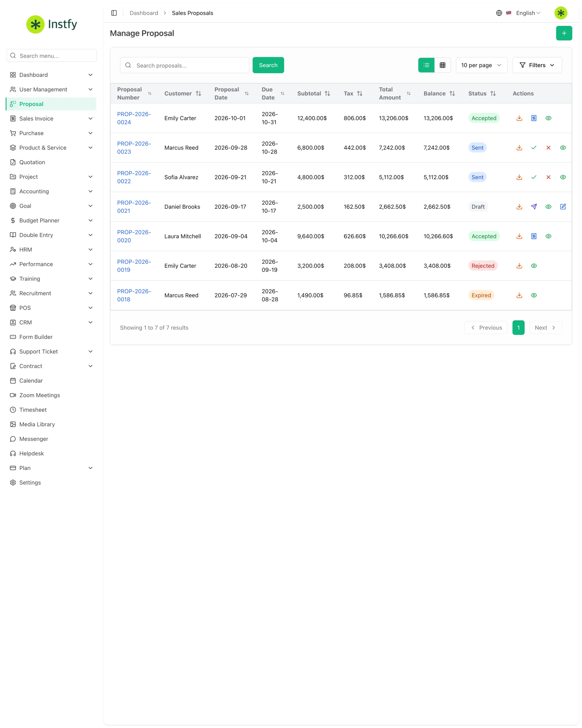Click the globe language icon
This screenshot has height=728, width=582.
499,13
